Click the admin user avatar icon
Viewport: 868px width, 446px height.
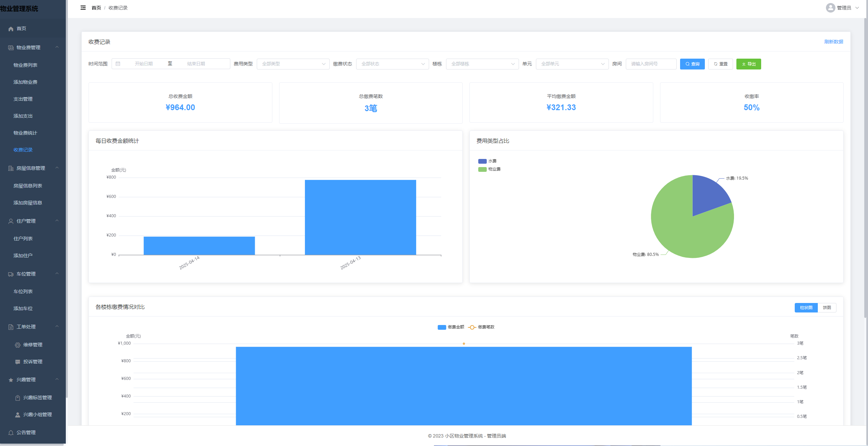830,8
